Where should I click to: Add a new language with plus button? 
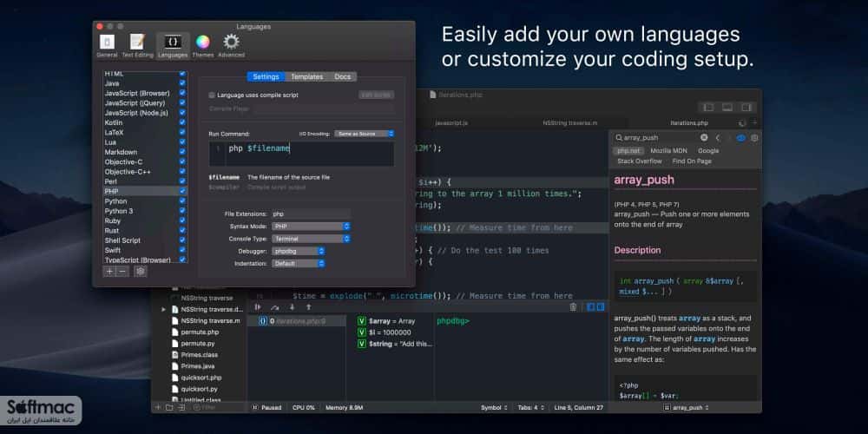click(109, 271)
